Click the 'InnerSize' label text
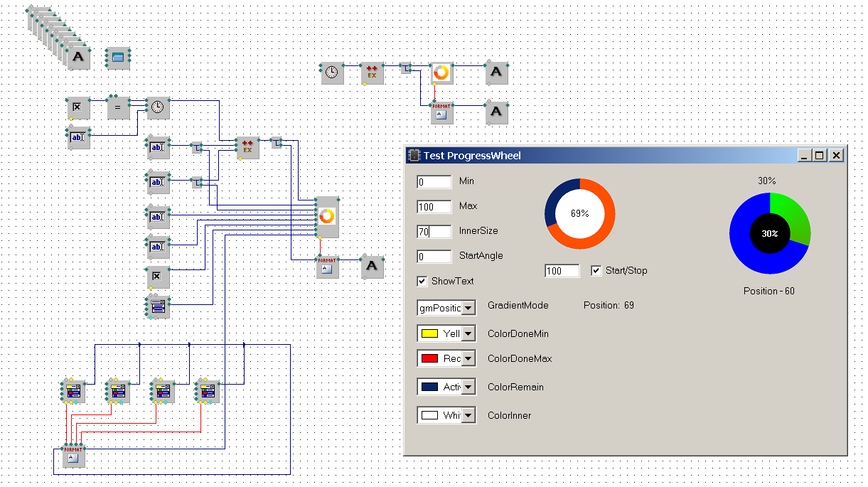Image resolution: width=868 pixels, height=487 pixels. (478, 231)
